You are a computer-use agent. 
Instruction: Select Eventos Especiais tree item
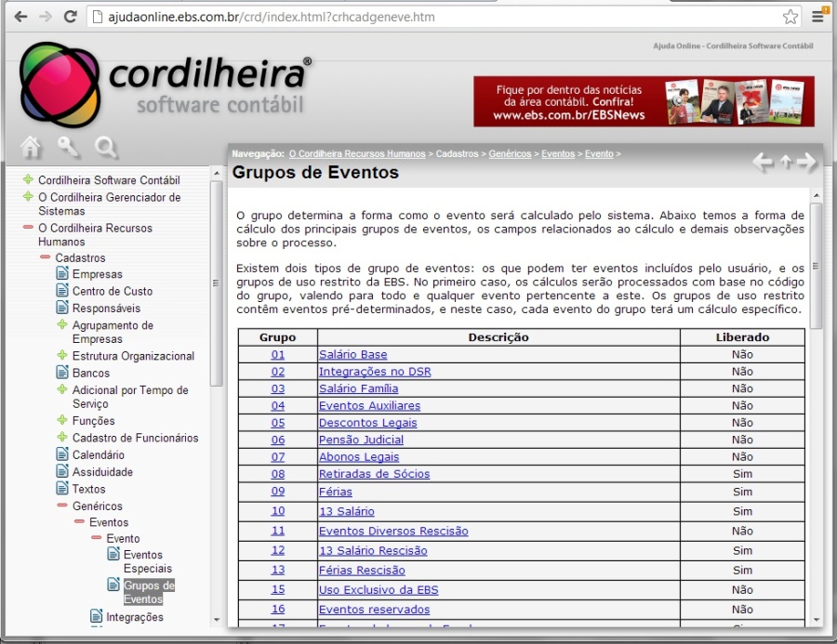[x=148, y=561]
